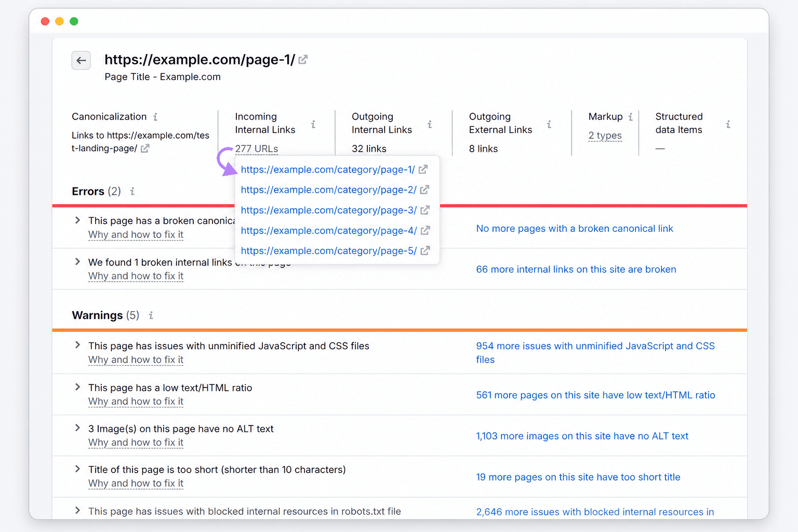The width and height of the screenshot is (798, 532).
Task: Open external icon for category/page-1 URL
Action: tap(423, 169)
